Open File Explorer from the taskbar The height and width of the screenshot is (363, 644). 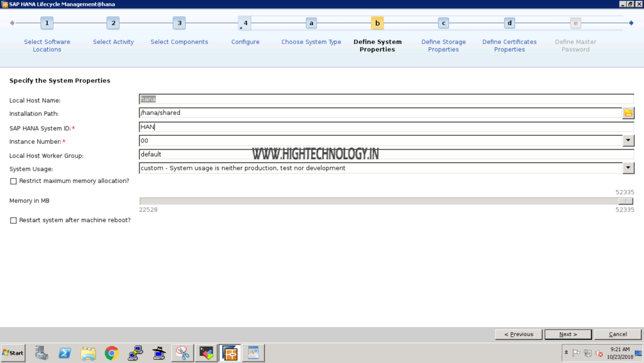tap(88, 353)
